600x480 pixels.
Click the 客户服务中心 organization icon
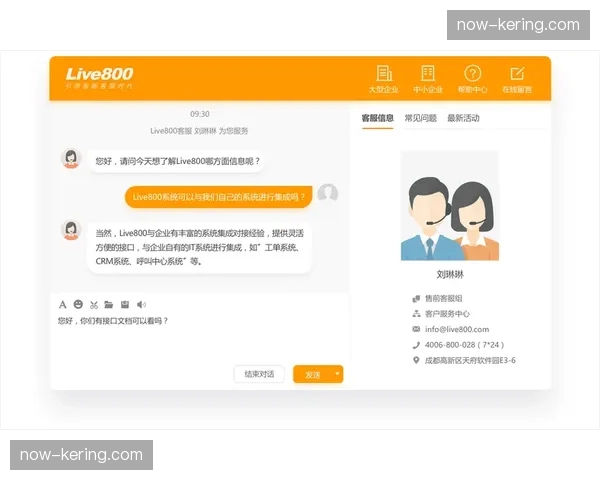[416, 314]
